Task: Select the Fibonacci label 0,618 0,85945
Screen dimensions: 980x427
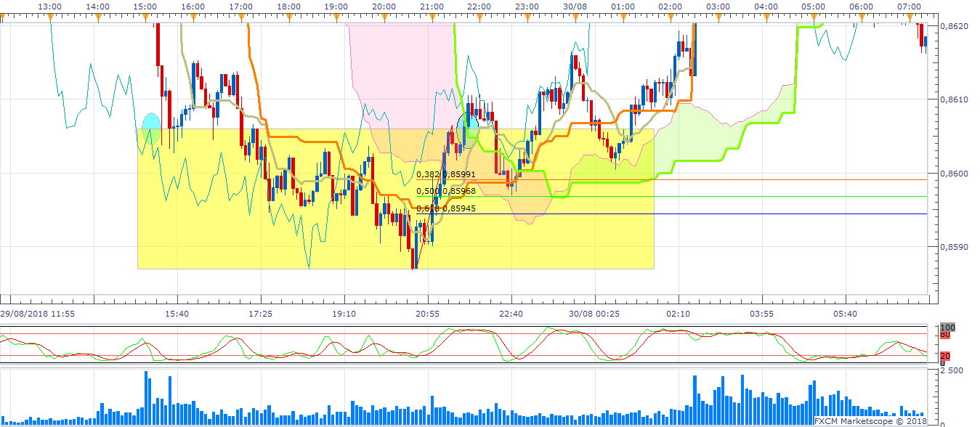Action: [x=446, y=208]
